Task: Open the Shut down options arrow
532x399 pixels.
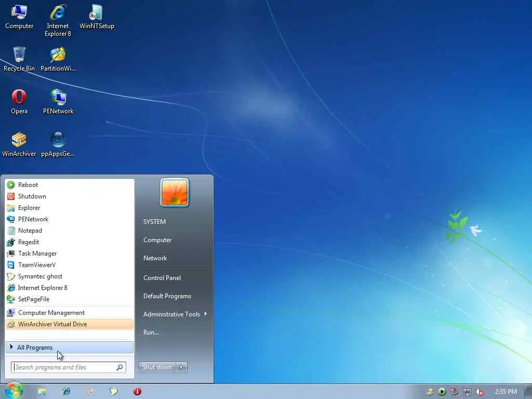Action: [181, 367]
